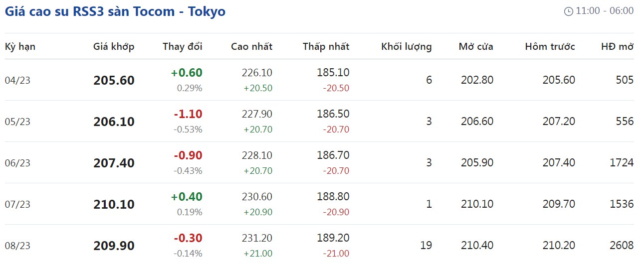
Task: Click the Thấp nhất column header
Action: [326, 47]
